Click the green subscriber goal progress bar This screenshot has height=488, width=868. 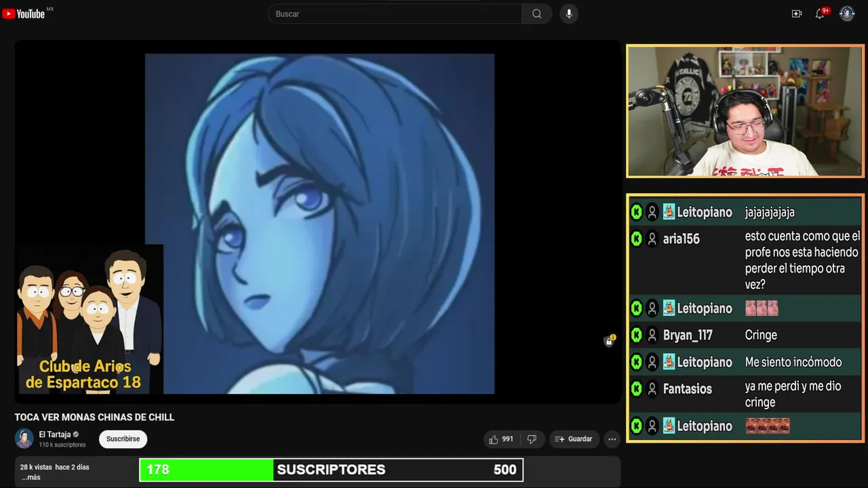[x=206, y=470]
